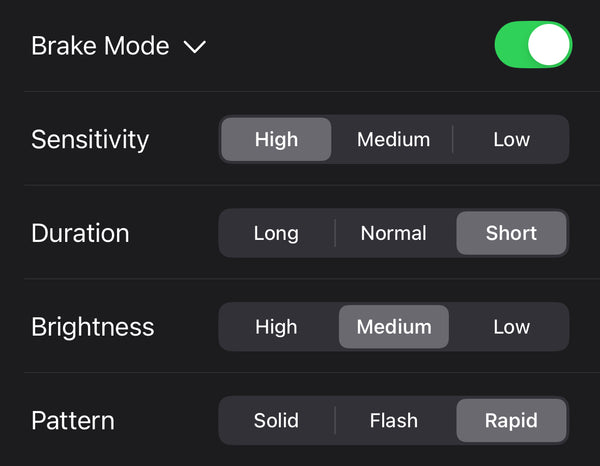Viewport: 600px width, 466px height.
Task: Choose Medium sensitivity
Action: click(393, 140)
